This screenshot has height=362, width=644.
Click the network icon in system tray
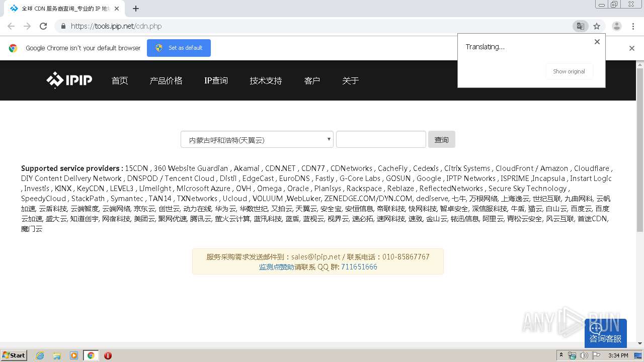tap(572, 355)
